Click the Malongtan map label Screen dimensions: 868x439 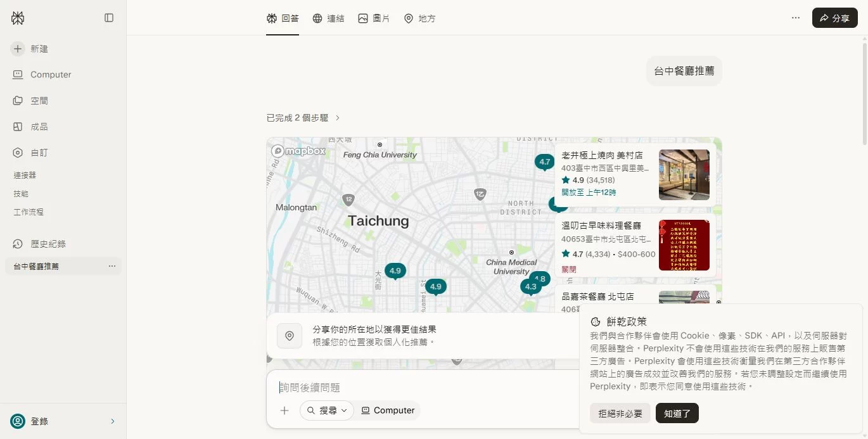click(x=296, y=207)
